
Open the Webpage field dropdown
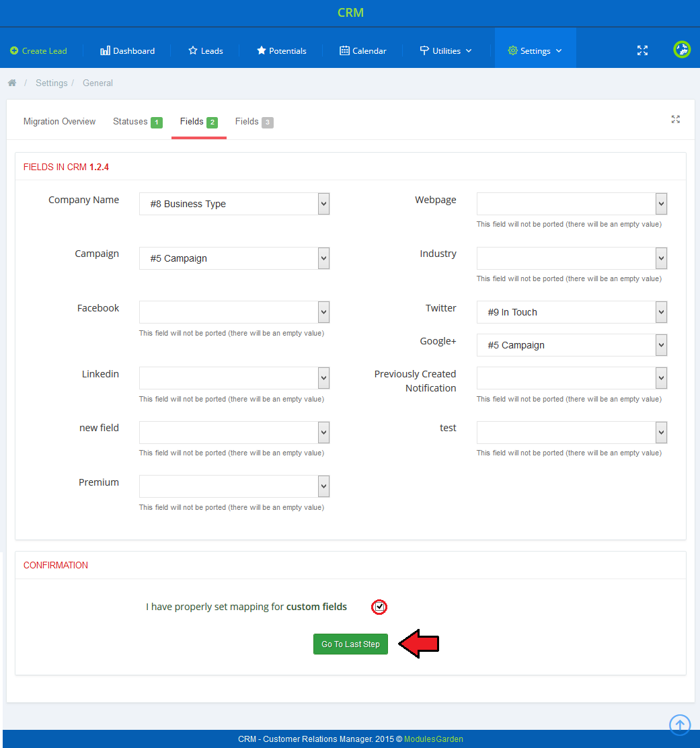coord(572,204)
